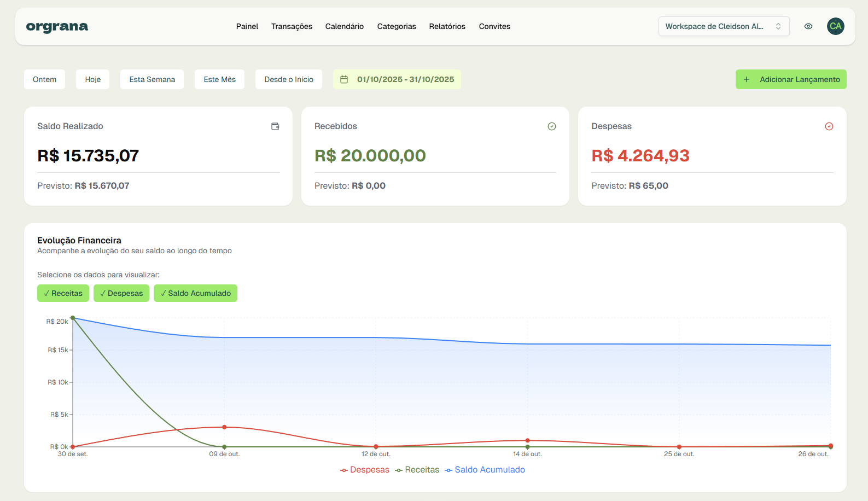Click the 09 de out. Despesas data point
Screen dimensions: 868x501
coord(224,427)
